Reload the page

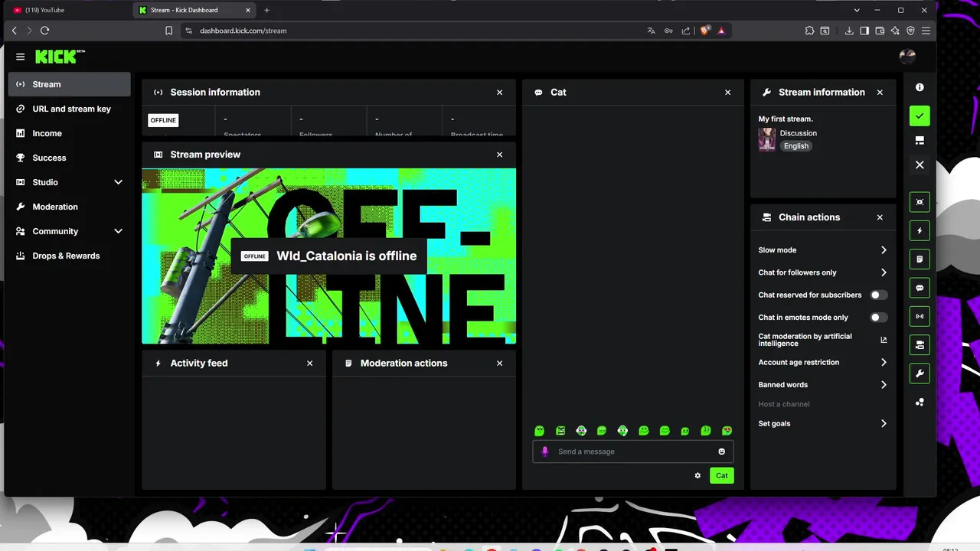44,31
